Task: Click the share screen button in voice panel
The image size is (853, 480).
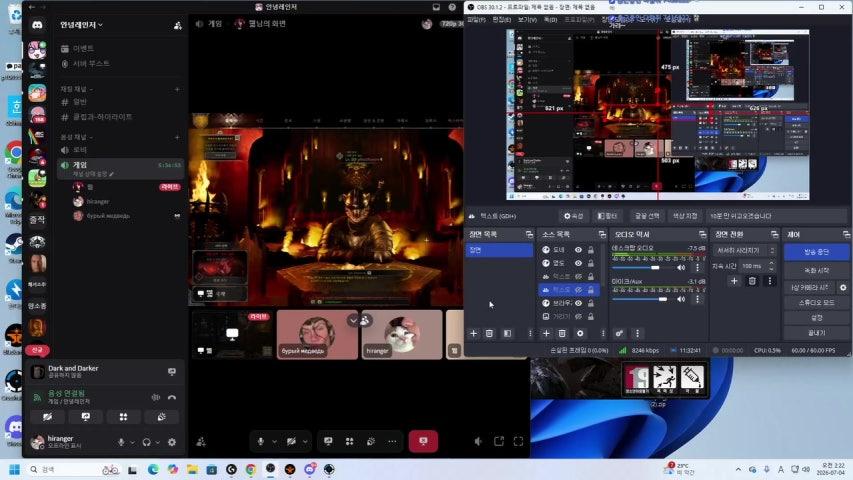Action: (x=85, y=417)
